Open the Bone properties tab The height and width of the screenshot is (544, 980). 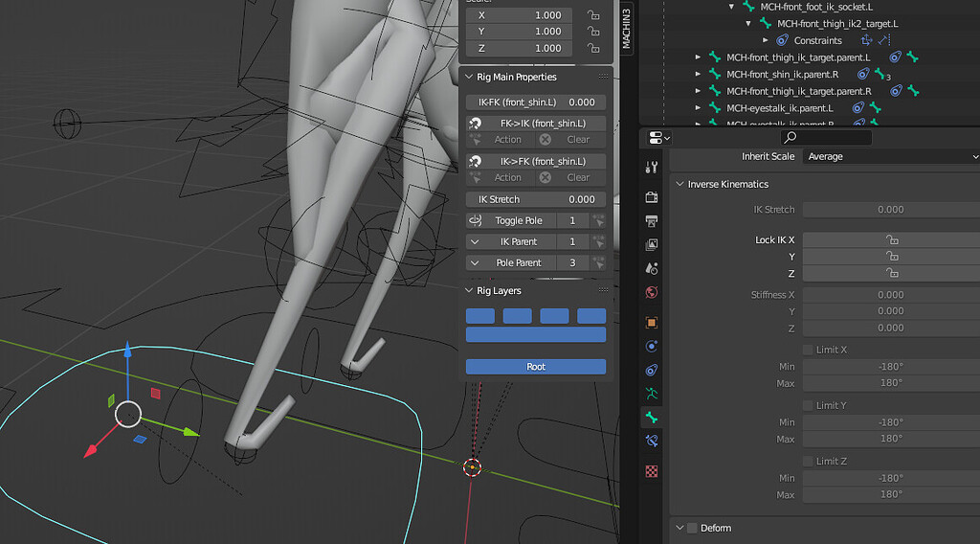[x=651, y=417]
